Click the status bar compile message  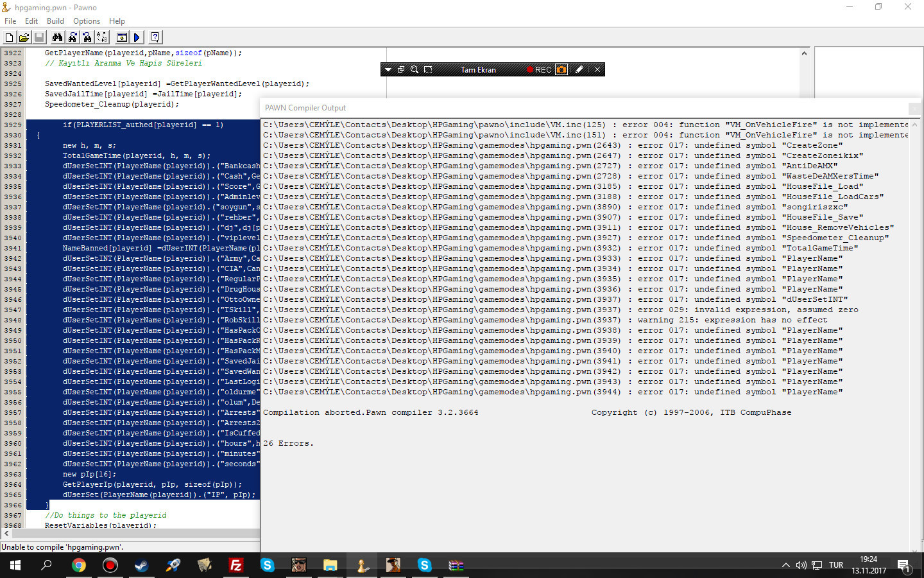coord(62,547)
